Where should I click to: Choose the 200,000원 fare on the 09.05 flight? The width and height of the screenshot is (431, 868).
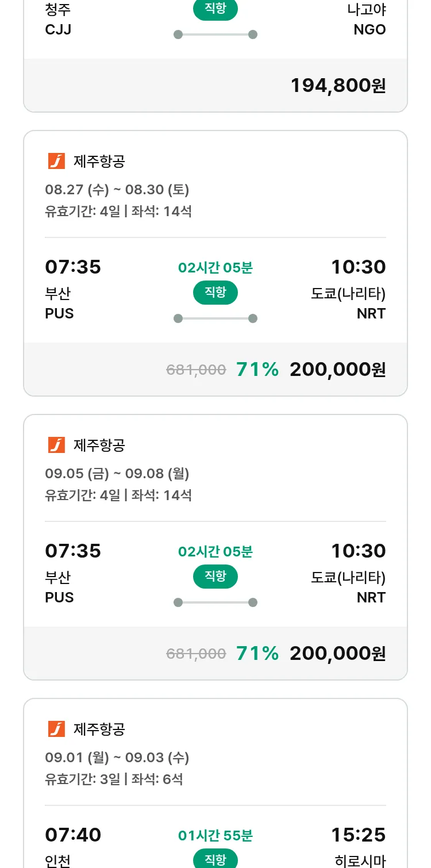pyautogui.click(x=337, y=654)
